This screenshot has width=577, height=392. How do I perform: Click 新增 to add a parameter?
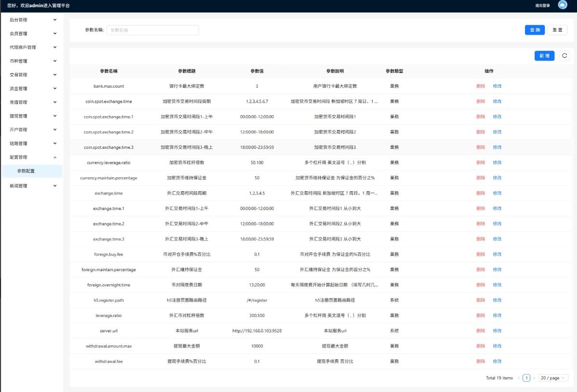(x=544, y=56)
